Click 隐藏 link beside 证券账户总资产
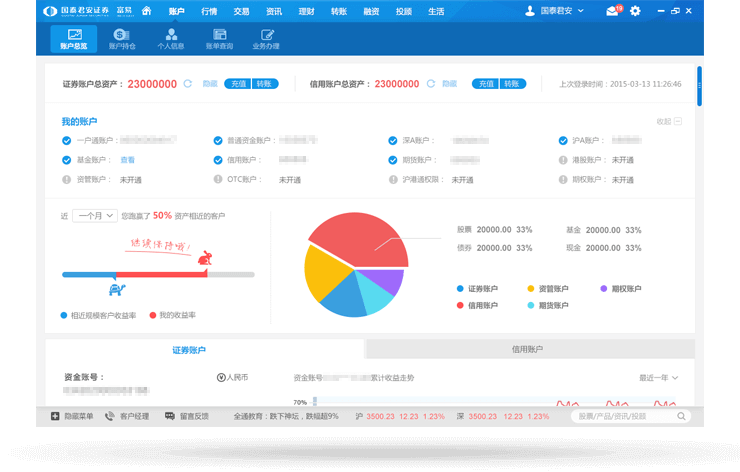740x472 pixels. tap(210, 84)
